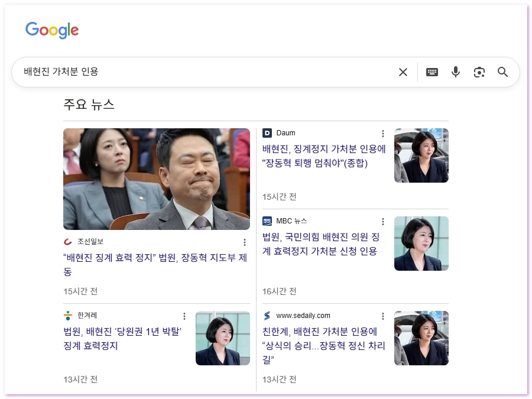Open 조선일보 headline about 배현진 징계 효력 정지
This screenshot has height=399, width=532.
[x=155, y=264]
